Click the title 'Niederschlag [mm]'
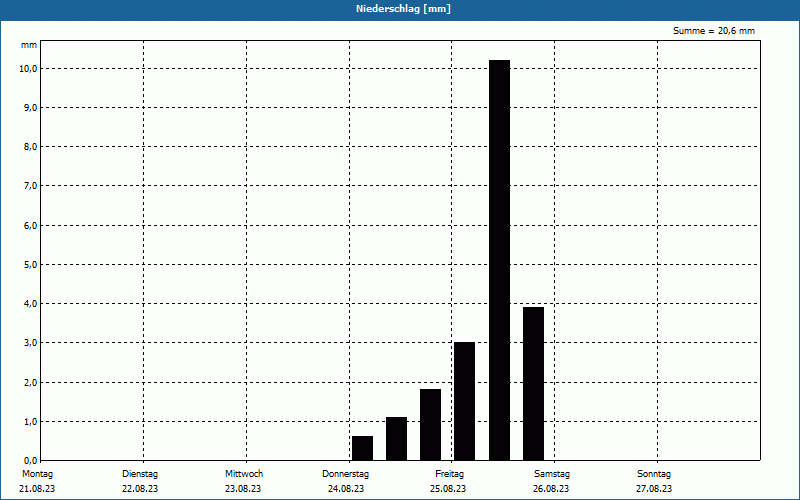The width and height of the screenshot is (800, 500). (x=403, y=9)
